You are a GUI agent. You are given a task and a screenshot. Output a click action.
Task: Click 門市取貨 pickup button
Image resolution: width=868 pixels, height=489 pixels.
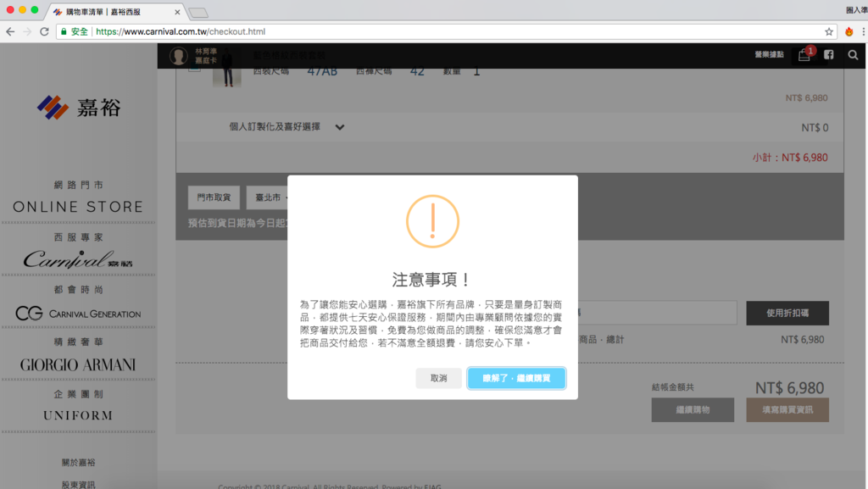[x=214, y=197]
